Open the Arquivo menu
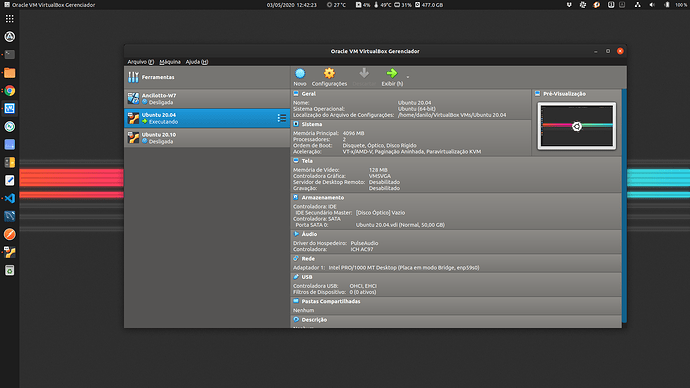The width and height of the screenshot is (690, 388). click(140, 62)
